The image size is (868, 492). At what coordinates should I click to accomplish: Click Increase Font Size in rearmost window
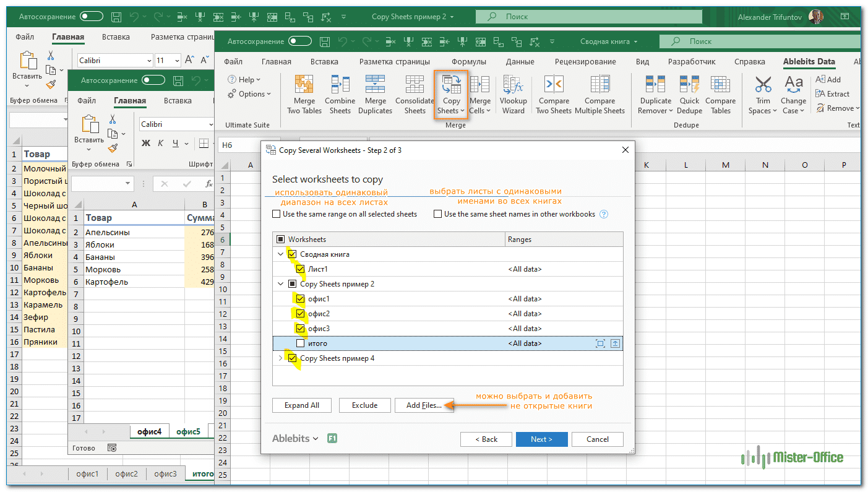[190, 61]
